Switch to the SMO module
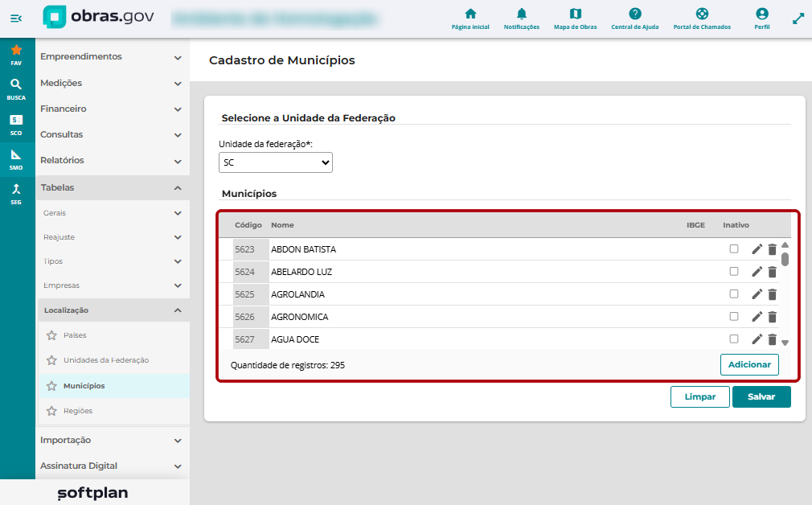This screenshot has width=812, height=505. click(x=16, y=159)
